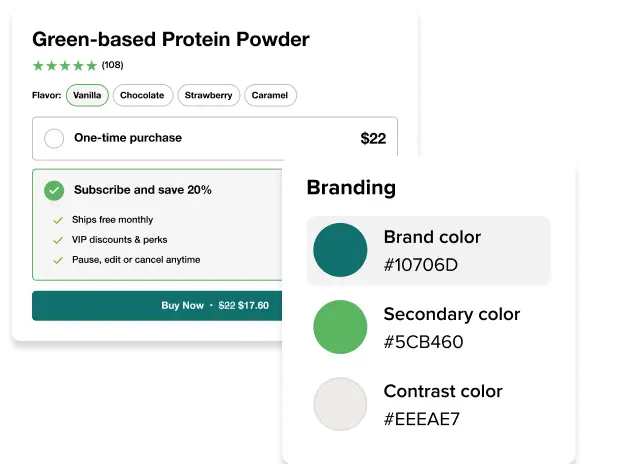Select the #5CB460 secondary hex value

coord(423,342)
